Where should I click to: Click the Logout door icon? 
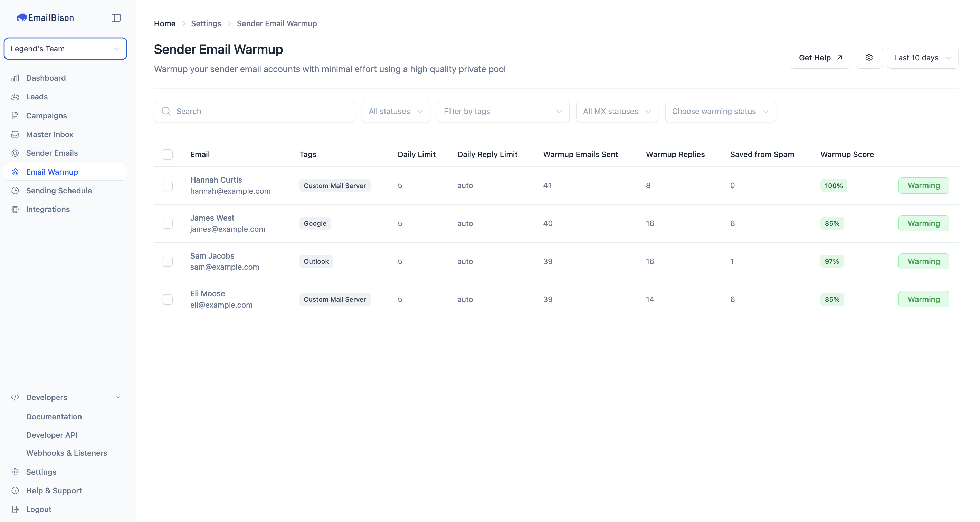click(x=15, y=510)
